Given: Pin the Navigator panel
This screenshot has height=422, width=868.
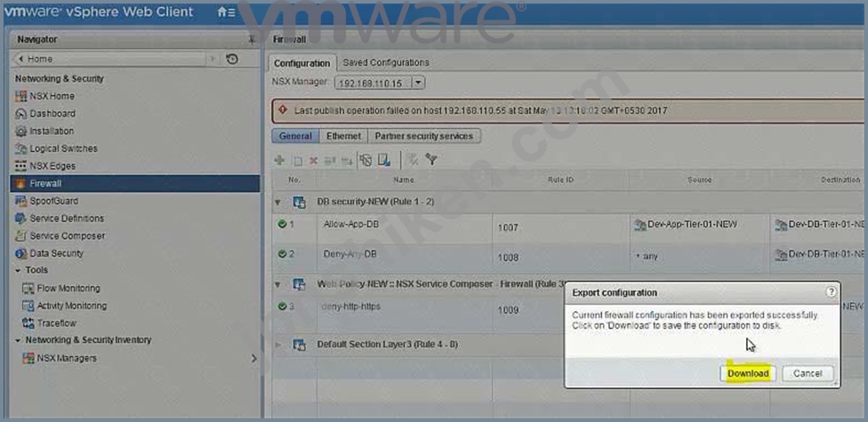Looking at the screenshot, I should pyautogui.click(x=252, y=39).
